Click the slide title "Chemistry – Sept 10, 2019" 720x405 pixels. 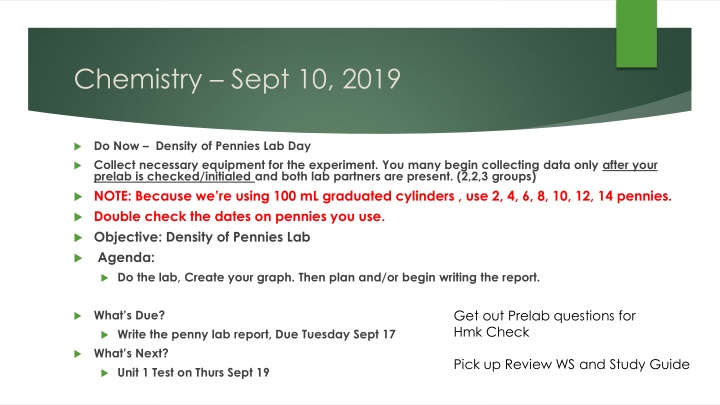[x=215, y=81]
